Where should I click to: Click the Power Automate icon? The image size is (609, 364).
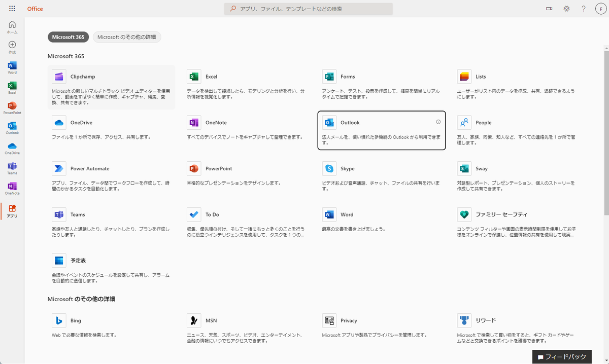[x=59, y=168]
